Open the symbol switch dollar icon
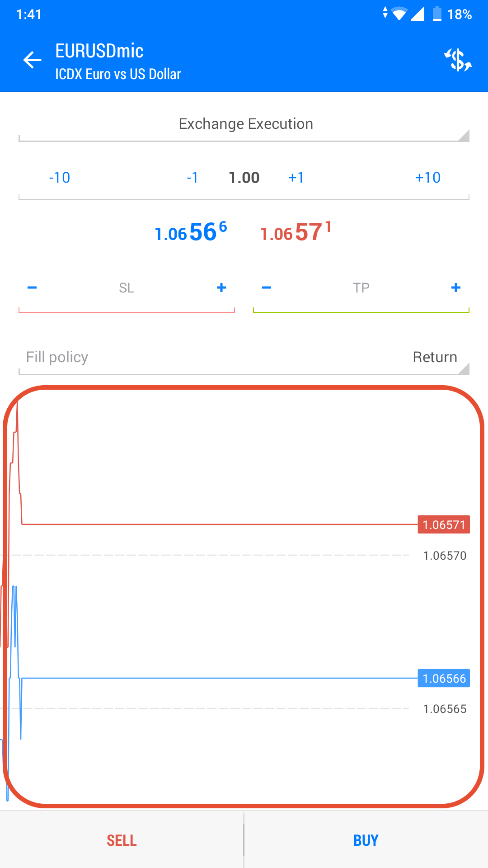 click(458, 60)
